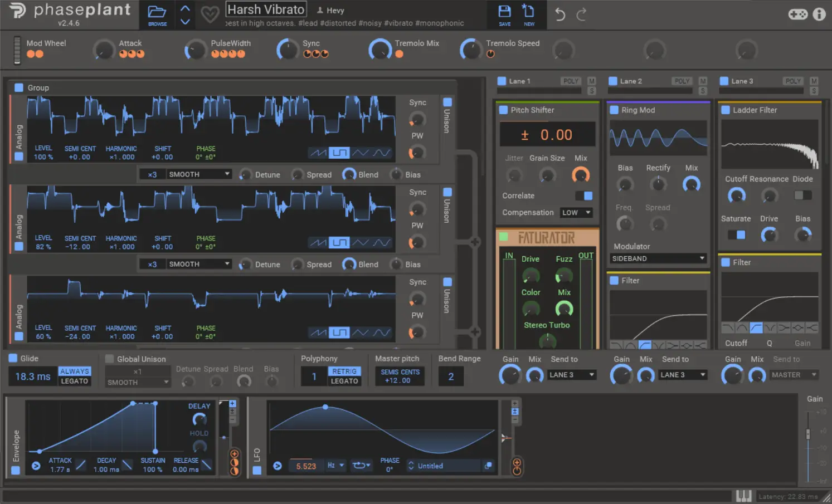This screenshot has width=832, height=504.
Task: Select ALWAYS glide mode
Action: [75, 371]
